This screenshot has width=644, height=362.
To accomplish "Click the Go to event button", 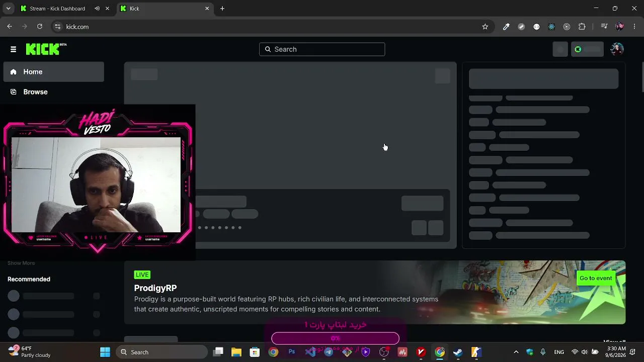I will tap(596, 278).
